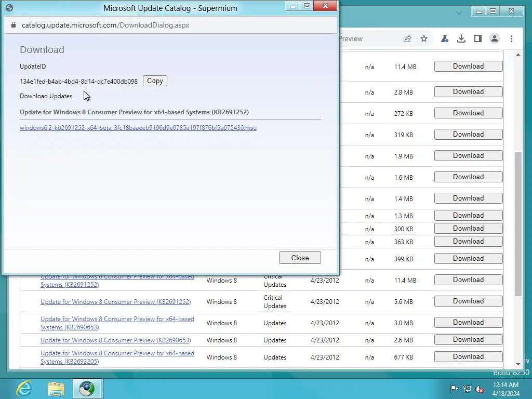Click Download for the 5.6 MB update
The height and width of the screenshot is (399, 532).
tap(468, 301)
